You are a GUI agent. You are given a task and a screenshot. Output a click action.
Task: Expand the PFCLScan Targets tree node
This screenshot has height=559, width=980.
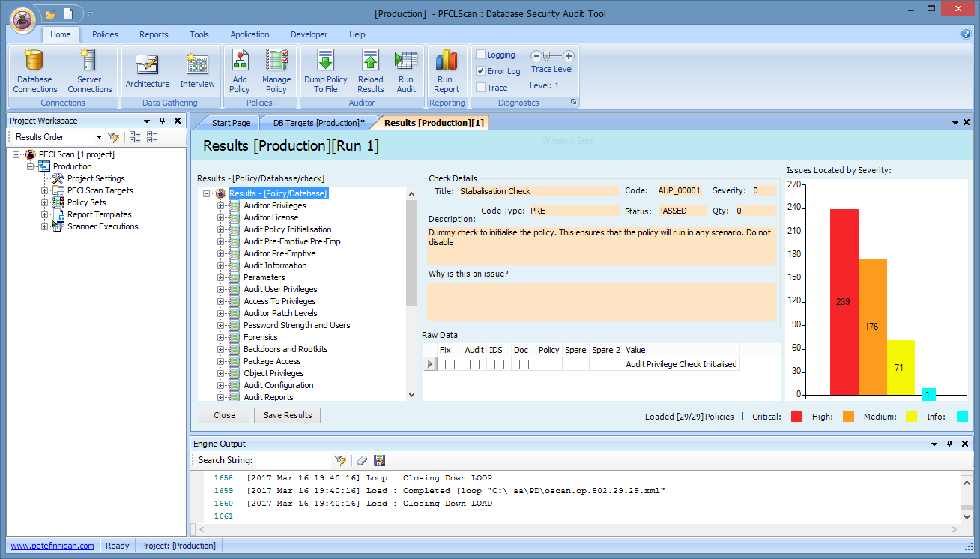click(x=44, y=190)
